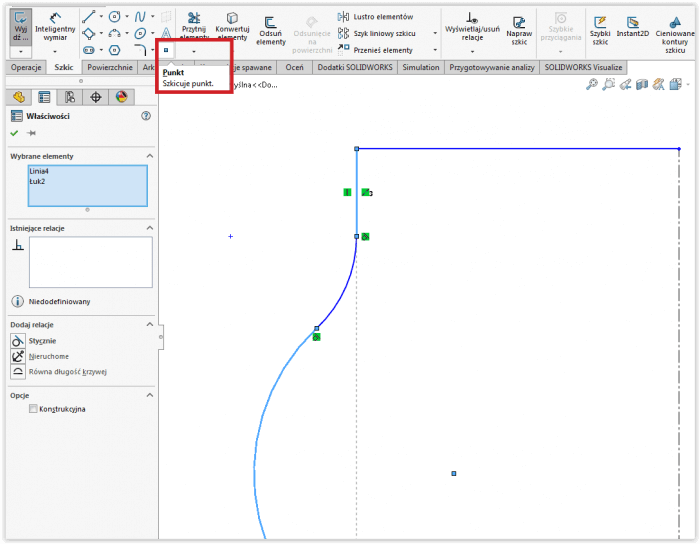Click Szyk liniowy szkicu pattern tool
The height and width of the screenshot is (544, 700).
pos(376,33)
